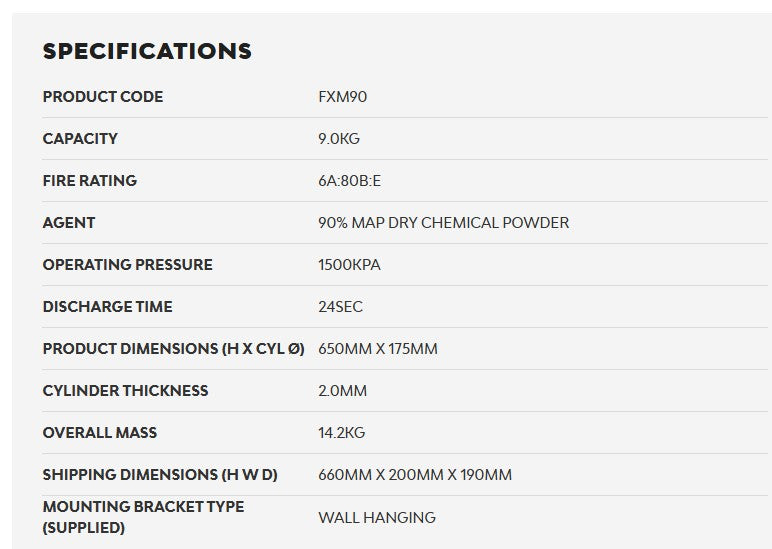The width and height of the screenshot is (772, 549).
Task: Click the FIRE RATING label
Action: (89, 181)
